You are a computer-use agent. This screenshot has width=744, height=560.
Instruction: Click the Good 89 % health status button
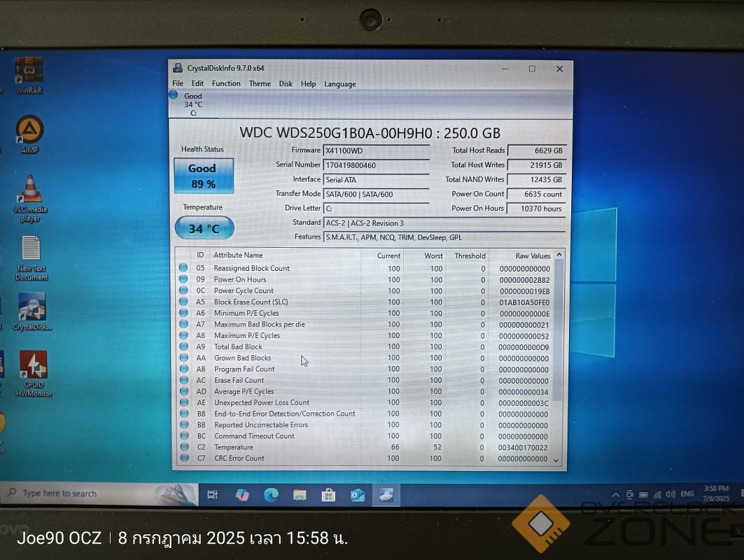click(x=203, y=176)
